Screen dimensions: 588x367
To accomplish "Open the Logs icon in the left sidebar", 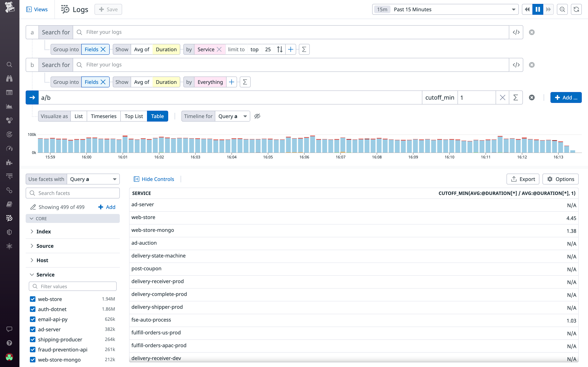I will click(x=9, y=218).
